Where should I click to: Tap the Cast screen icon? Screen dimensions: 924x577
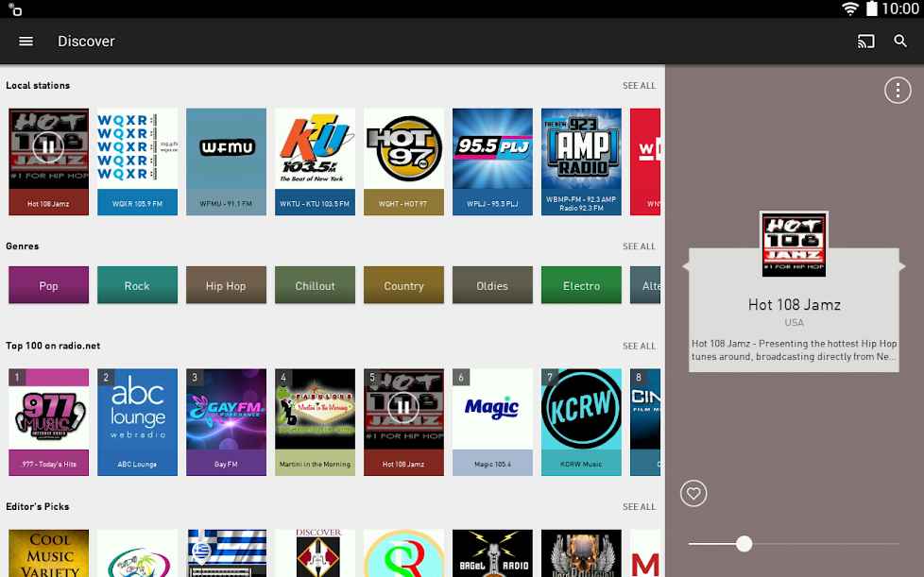[865, 42]
